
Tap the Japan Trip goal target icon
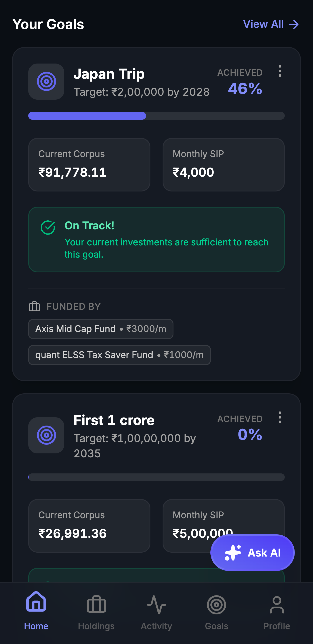coord(46,81)
